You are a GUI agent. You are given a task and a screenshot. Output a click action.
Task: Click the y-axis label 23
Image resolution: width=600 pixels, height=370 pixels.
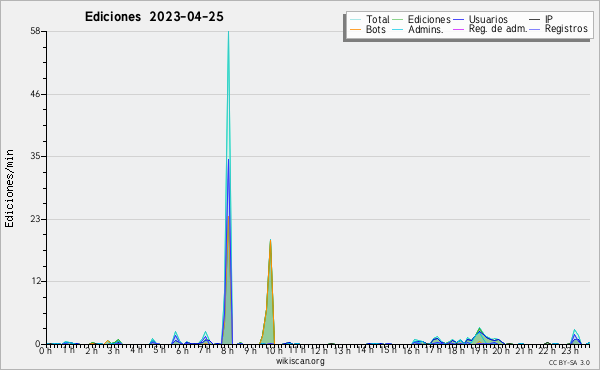(x=36, y=219)
